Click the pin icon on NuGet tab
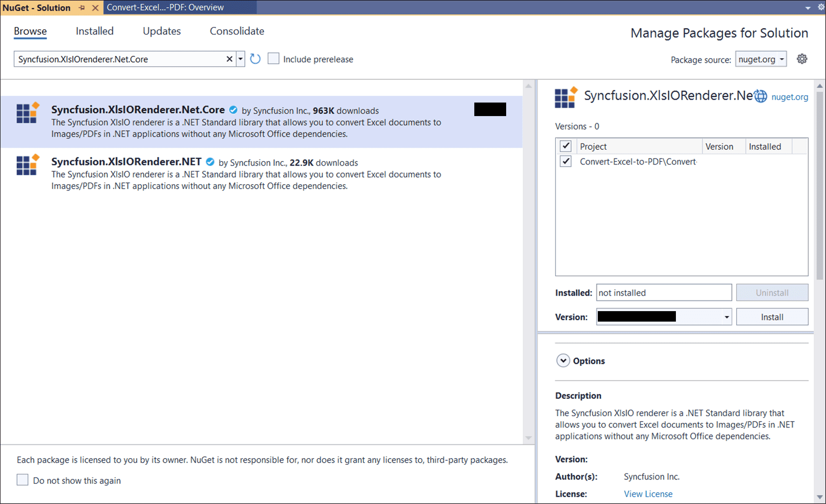The width and height of the screenshot is (826, 504). pyautogui.click(x=82, y=7)
